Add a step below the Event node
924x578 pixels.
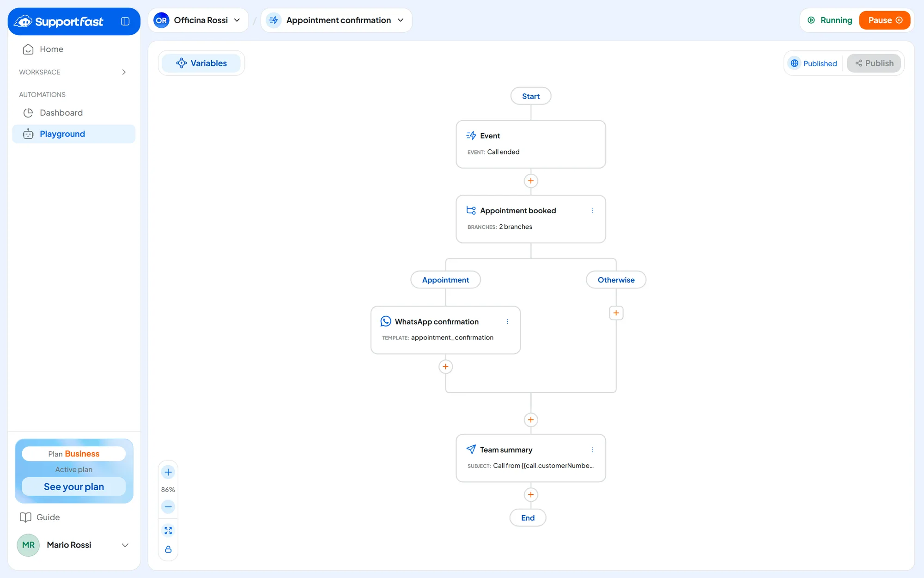click(531, 181)
